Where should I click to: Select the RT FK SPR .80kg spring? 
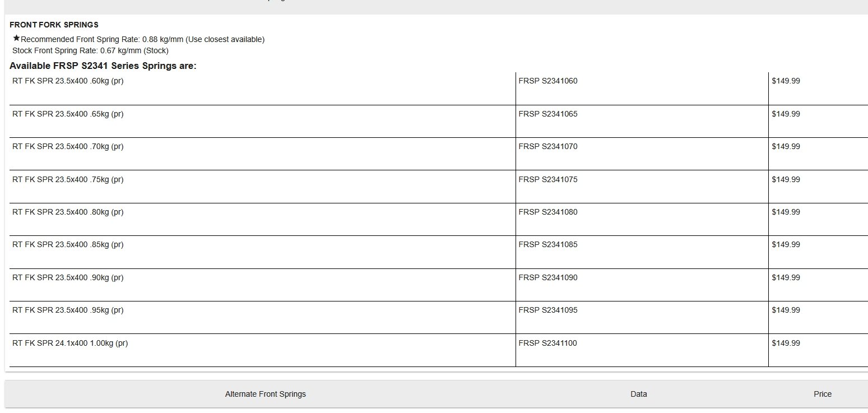(x=68, y=212)
